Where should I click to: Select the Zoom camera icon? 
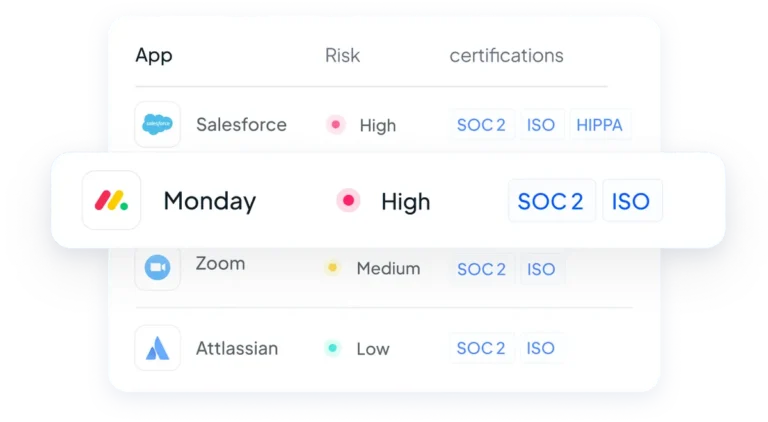[157, 267]
